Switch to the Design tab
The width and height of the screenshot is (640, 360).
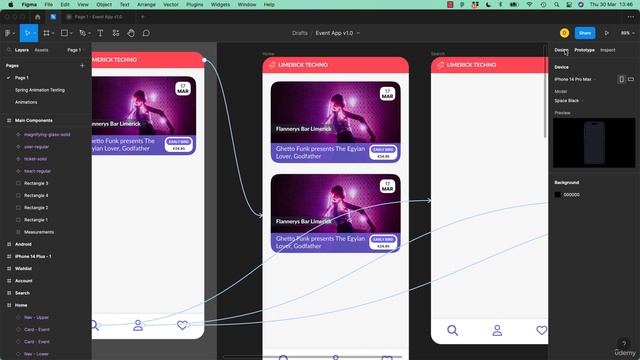click(561, 50)
